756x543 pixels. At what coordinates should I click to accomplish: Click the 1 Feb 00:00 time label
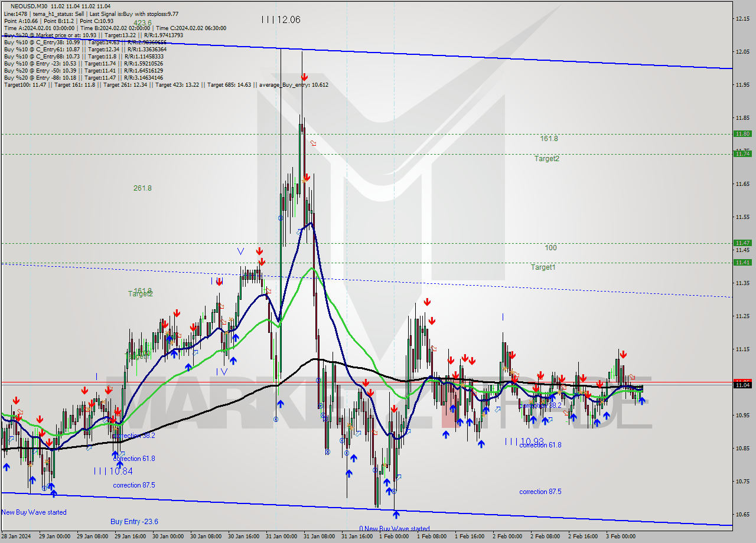[x=394, y=537]
